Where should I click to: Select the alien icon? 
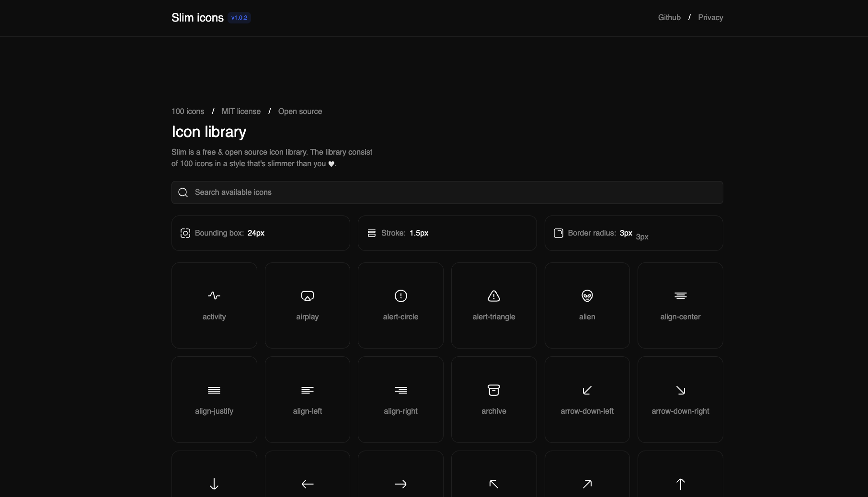coord(587,305)
